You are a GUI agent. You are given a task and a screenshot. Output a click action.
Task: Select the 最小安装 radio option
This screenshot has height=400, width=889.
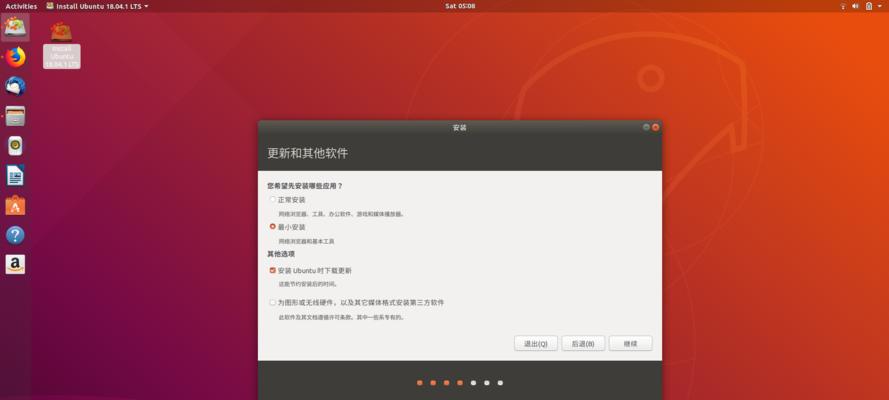click(x=273, y=227)
